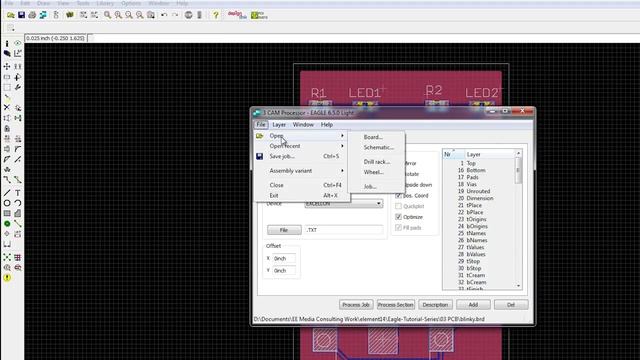Select the Ratsnest tool
The height and width of the screenshot is (360, 640).
point(7,257)
